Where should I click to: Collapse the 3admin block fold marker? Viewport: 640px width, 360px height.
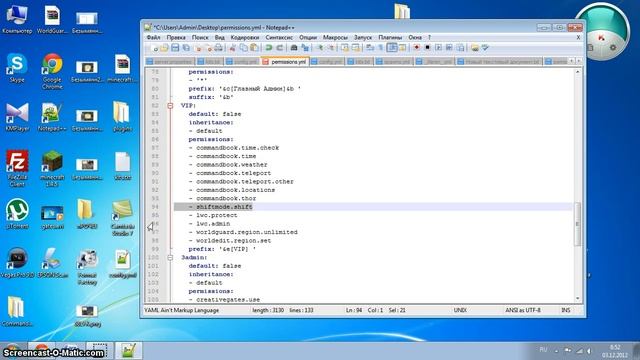pyautogui.click(x=170, y=258)
